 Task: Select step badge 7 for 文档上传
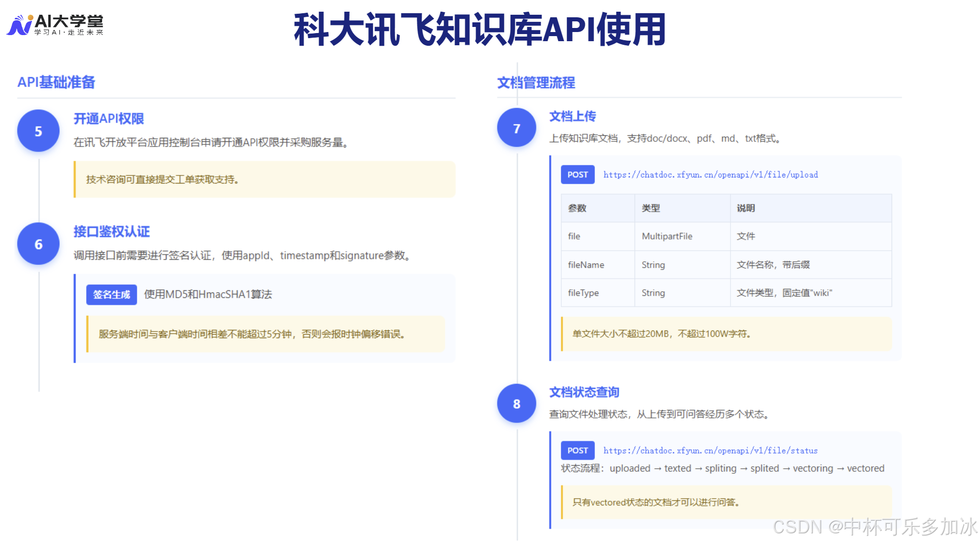516,128
